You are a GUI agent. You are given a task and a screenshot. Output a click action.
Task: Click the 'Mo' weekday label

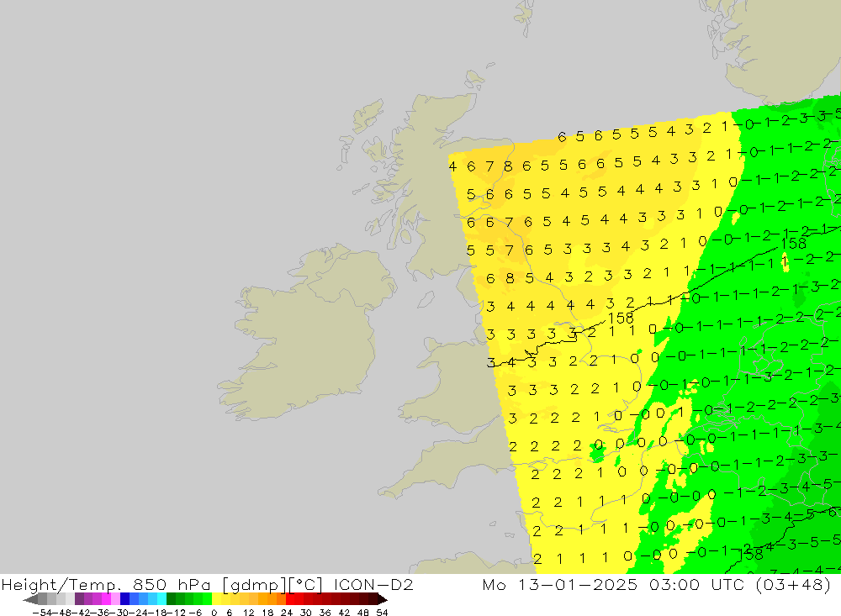tap(494, 584)
